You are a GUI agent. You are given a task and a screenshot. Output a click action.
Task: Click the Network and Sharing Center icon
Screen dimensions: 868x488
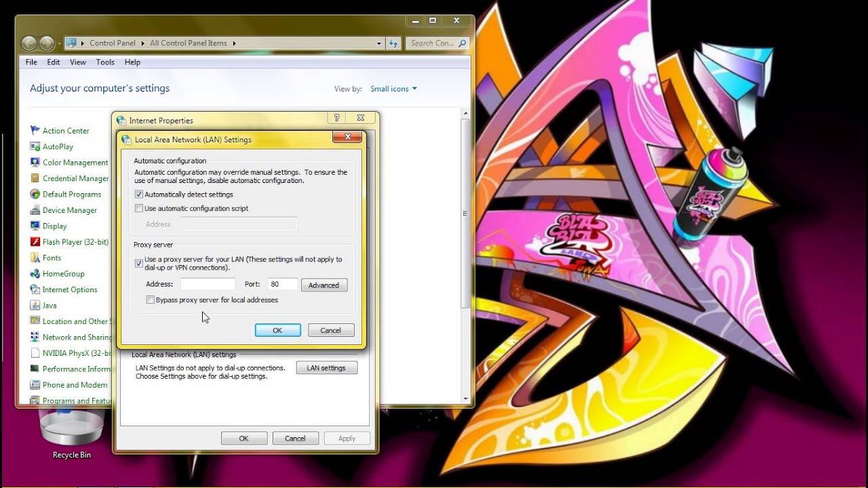[x=35, y=337]
